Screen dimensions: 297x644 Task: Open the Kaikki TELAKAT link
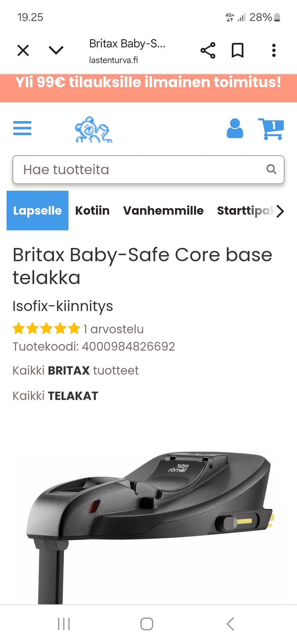point(55,396)
